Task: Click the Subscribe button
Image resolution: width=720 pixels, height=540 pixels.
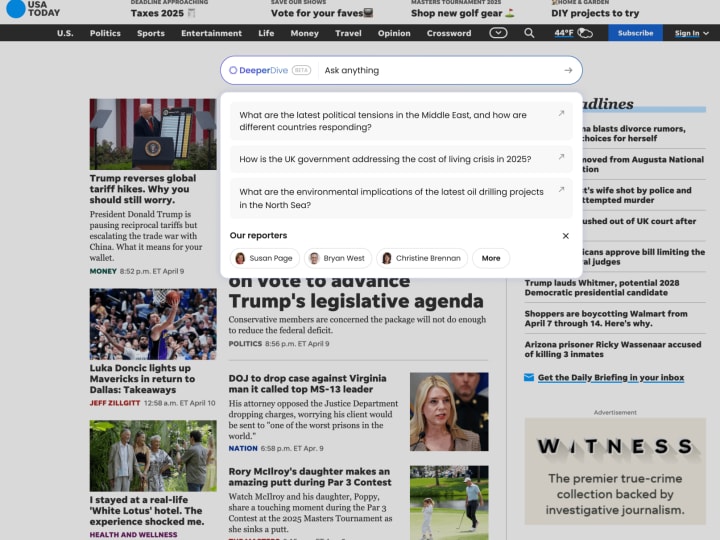Action: coord(635,33)
